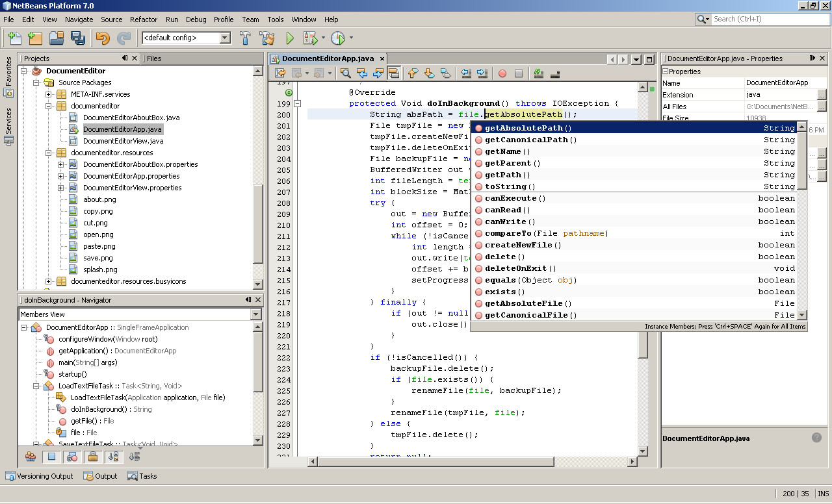This screenshot has height=504, width=832.
Task: Select deleteOnExit() in the completion list
Action: 634,268
